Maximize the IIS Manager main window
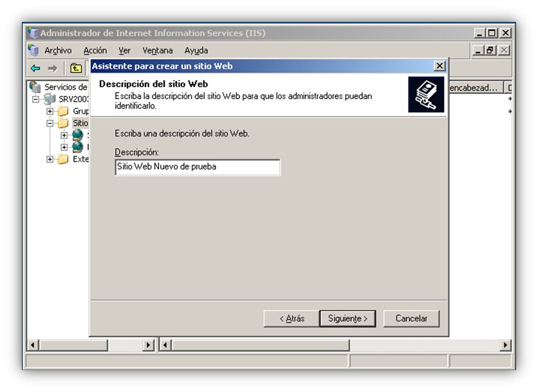The width and height of the screenshot is (538, 392). coord(492,33)
